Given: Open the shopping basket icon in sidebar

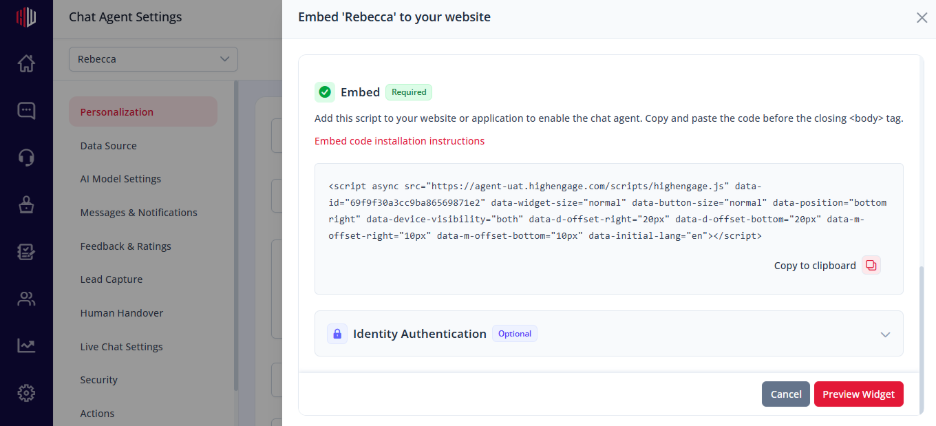Looking at the screenshot, I should click(26, 205).
